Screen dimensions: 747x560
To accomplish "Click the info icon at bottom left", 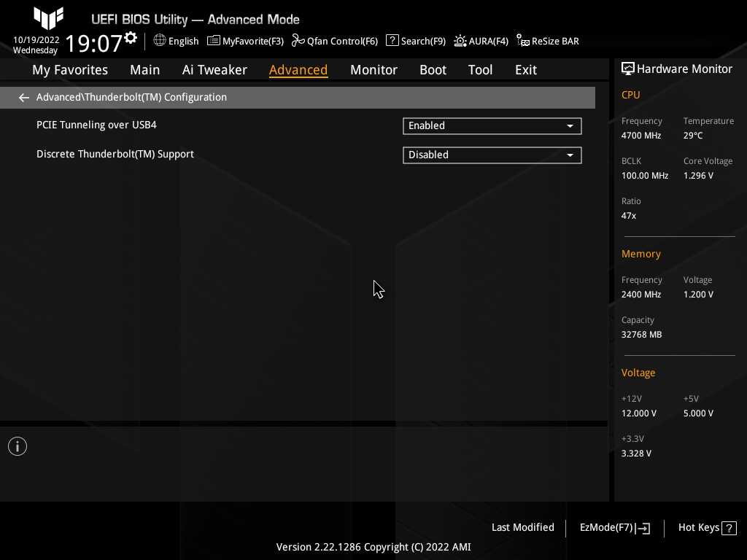I will point(17,446).
